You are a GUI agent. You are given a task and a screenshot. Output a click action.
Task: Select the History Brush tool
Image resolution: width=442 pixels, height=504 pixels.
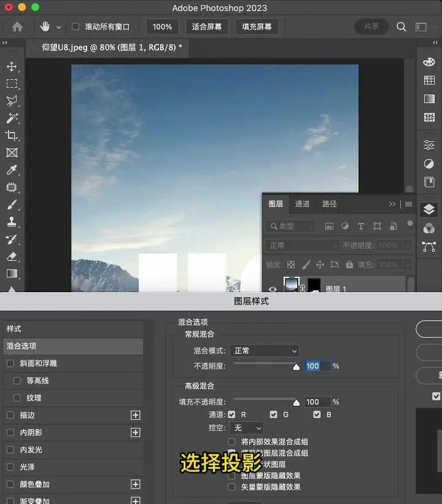[12, 239]
